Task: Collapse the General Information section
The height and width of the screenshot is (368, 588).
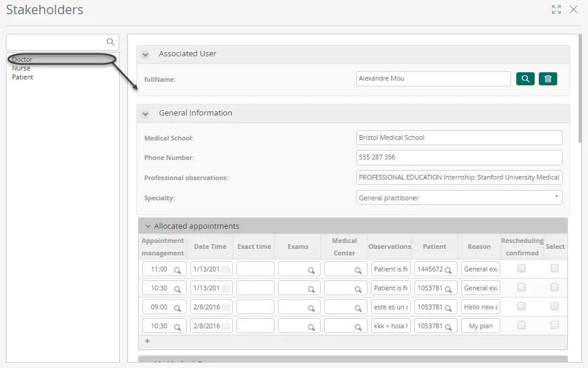Action: tap(145, 114)
